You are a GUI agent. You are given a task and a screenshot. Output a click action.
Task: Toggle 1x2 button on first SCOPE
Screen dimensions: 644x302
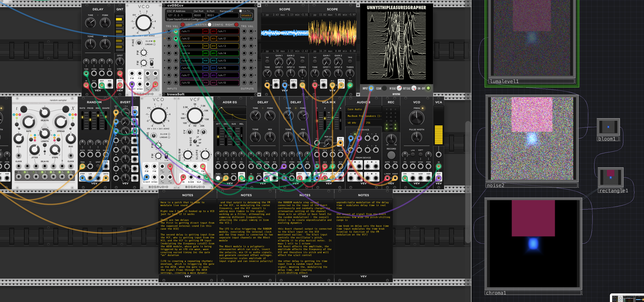(267, 62)
